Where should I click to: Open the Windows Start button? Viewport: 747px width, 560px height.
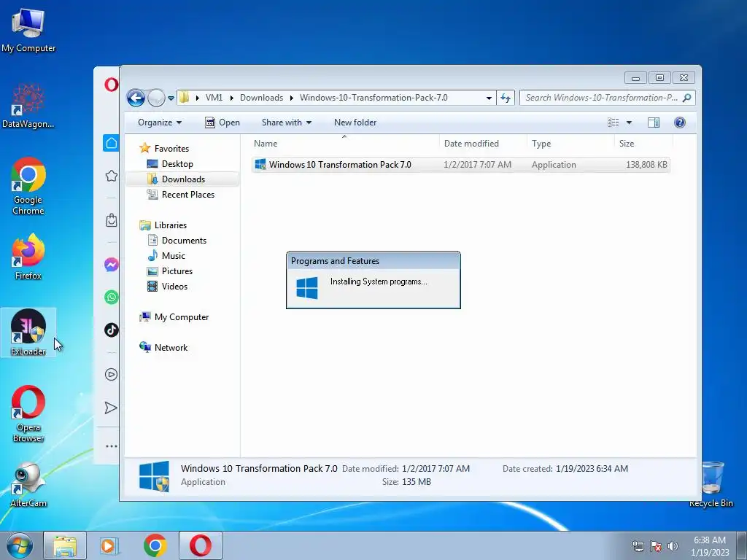tap(20, 545)
